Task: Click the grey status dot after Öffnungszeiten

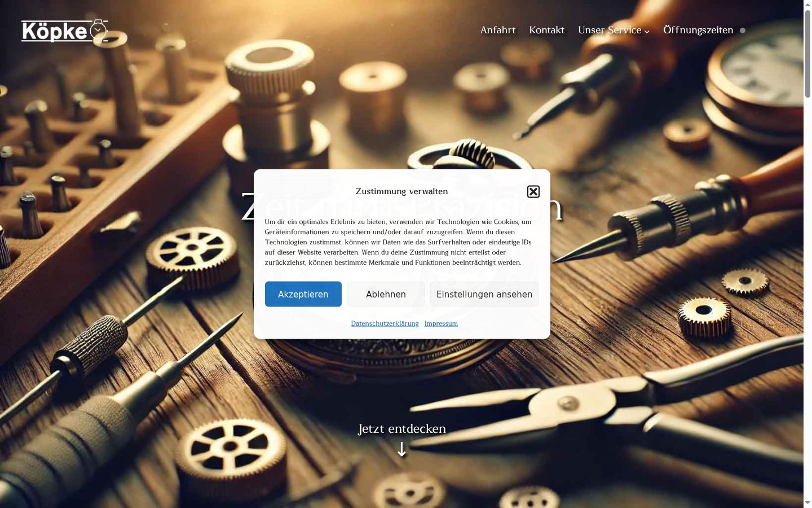Action: [743, 30]
